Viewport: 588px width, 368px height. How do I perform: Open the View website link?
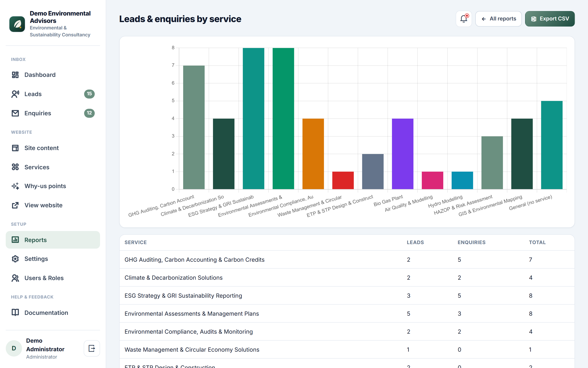53,205
